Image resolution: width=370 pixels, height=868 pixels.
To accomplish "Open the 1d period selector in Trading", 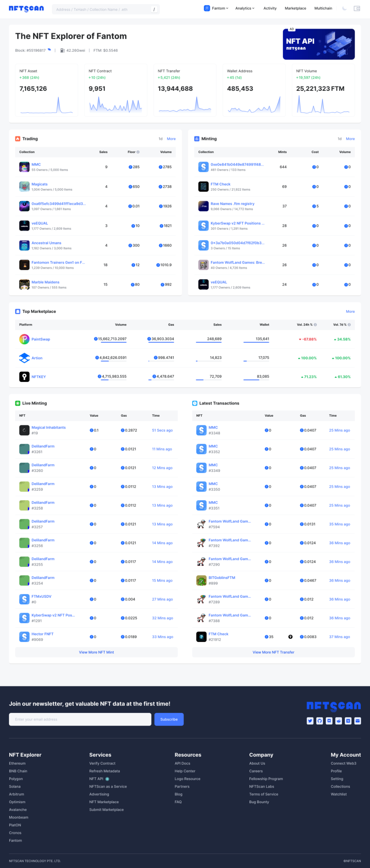I will (160, 139).
